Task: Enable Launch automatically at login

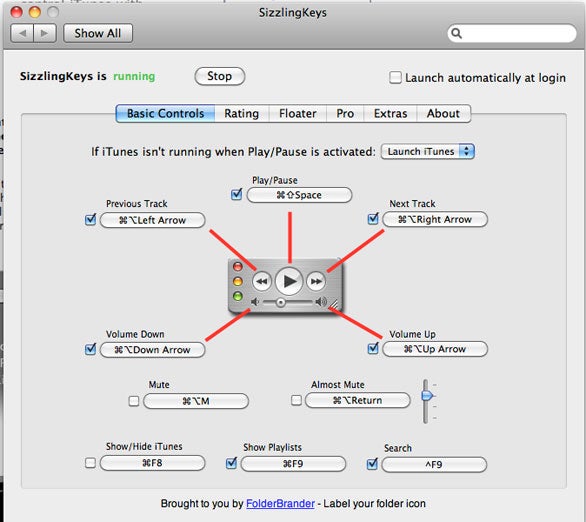Action: 395,78
